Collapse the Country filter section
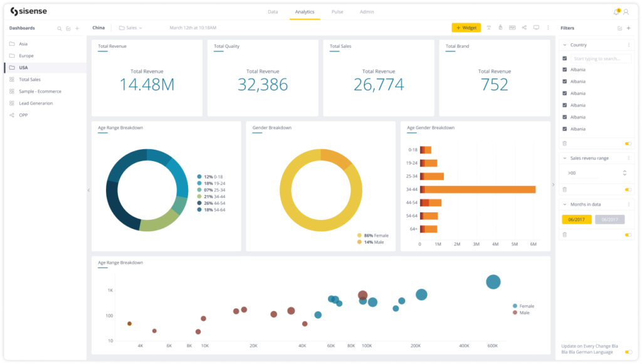This screenshot has height=364, width=642. point(564,44)
